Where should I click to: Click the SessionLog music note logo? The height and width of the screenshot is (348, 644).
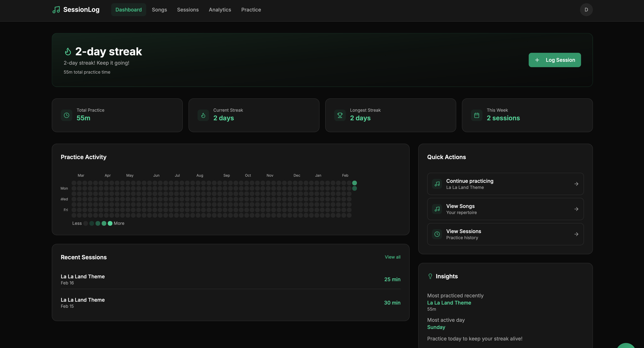tap(56, 10)
